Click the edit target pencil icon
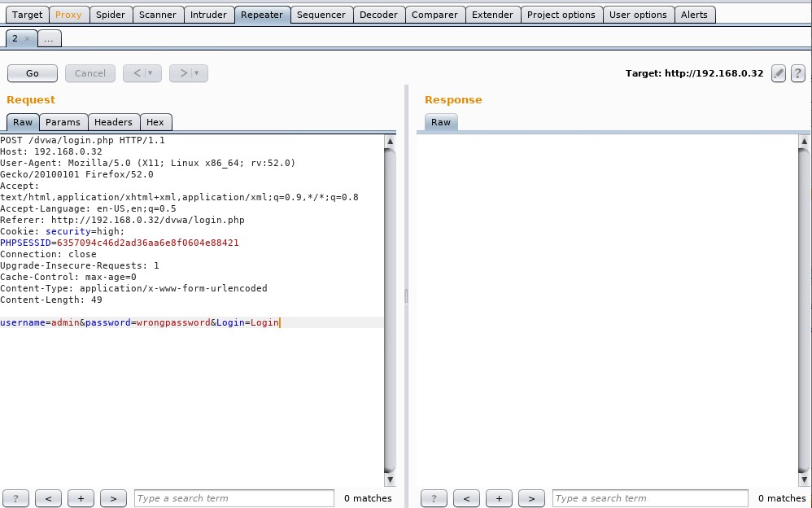Image resolution: width=812 pixels, height=508 pixels. [779, 73]
